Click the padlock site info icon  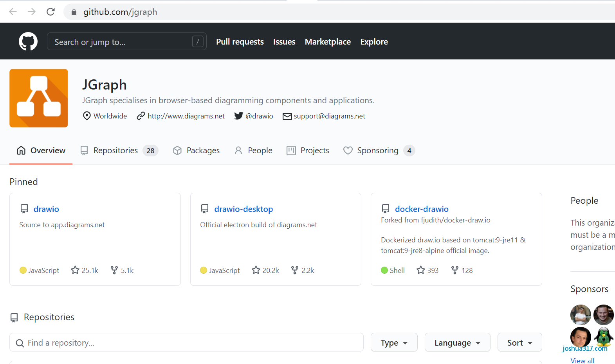coord(74,12)
